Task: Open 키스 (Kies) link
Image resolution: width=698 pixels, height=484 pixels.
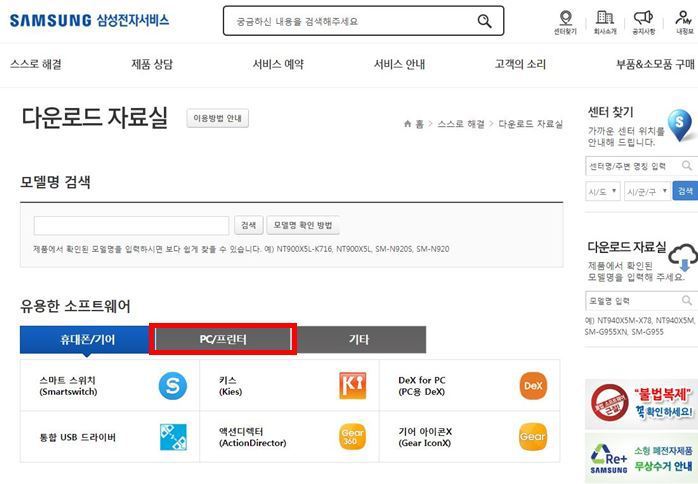Action: click(231, 386)
